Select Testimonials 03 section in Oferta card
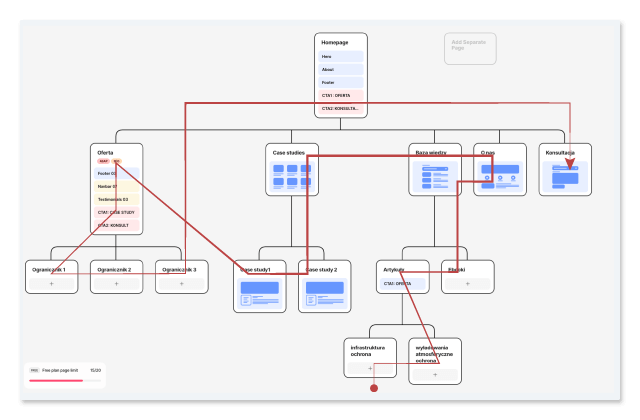 tap(116, 199)
